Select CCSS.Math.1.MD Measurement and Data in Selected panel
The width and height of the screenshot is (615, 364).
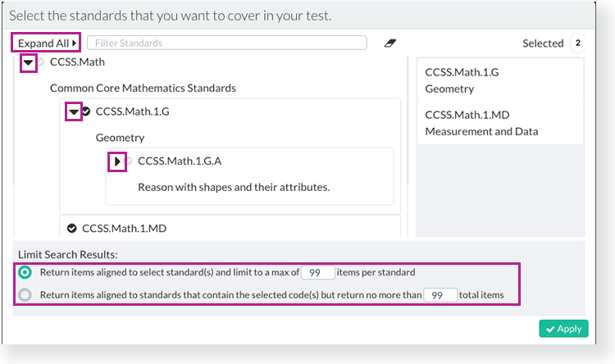click(x=500, y=123)
